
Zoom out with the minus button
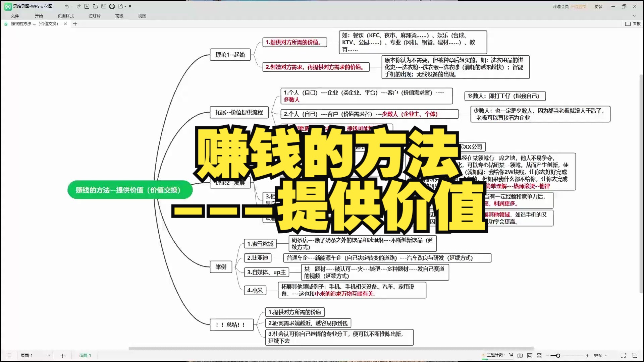(547, 356)
